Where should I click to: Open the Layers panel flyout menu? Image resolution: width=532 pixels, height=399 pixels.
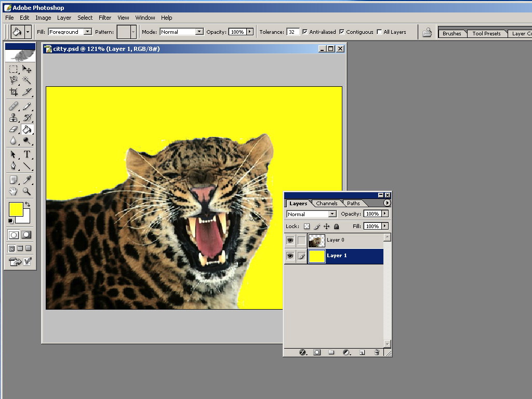pos(387,203)
